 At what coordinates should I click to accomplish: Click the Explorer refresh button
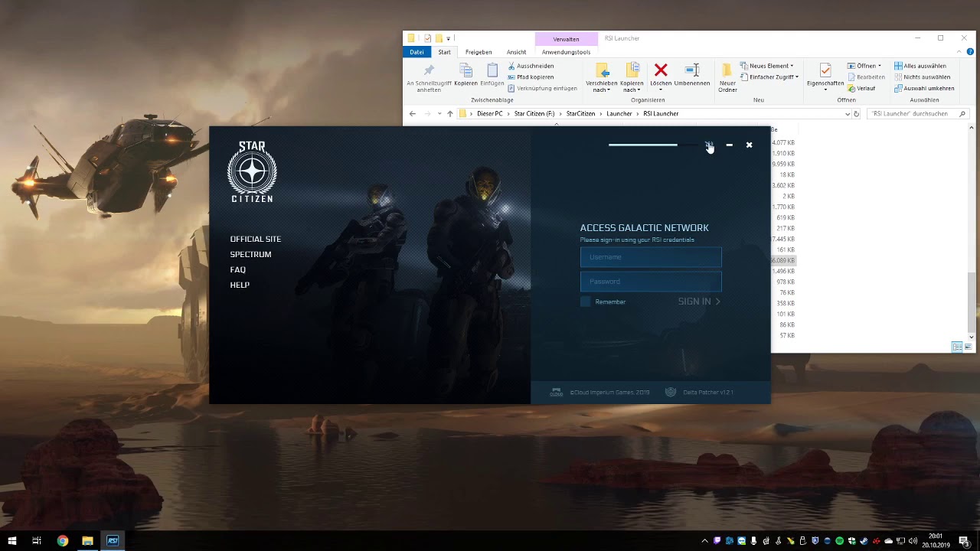(x=857, y=113)
